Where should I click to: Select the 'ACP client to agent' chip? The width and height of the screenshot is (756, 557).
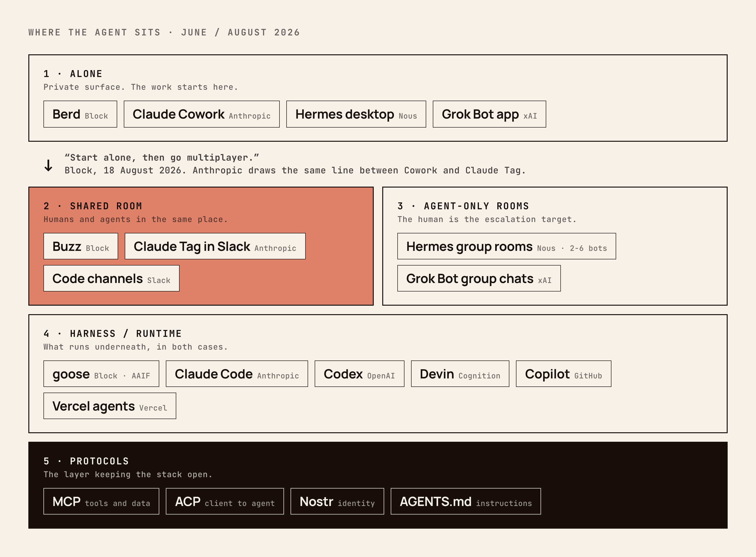pyautogui.click(x=225, y=501)
